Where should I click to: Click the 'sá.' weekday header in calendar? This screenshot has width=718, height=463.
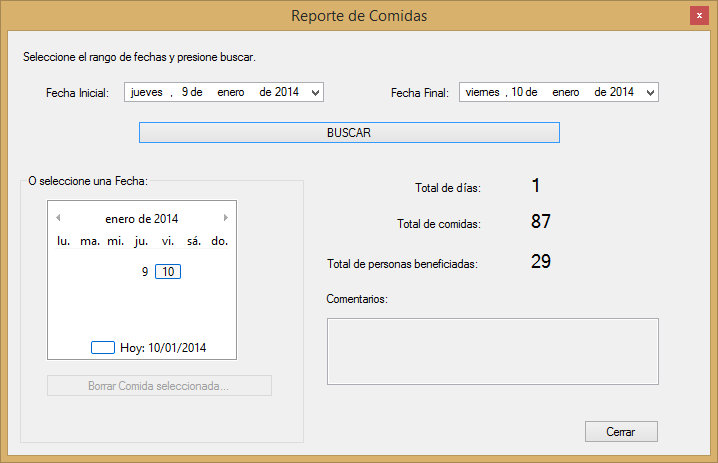[x=194, y=241]
